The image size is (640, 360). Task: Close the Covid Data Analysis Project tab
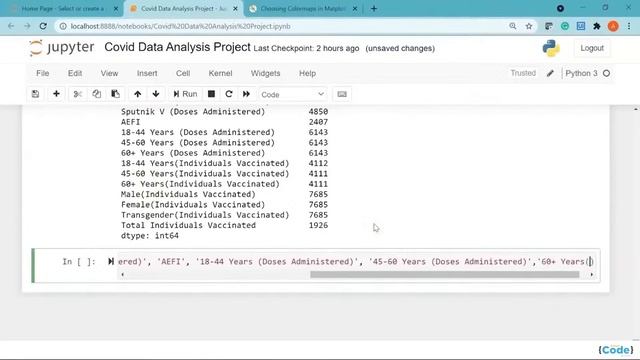(235, 9)
